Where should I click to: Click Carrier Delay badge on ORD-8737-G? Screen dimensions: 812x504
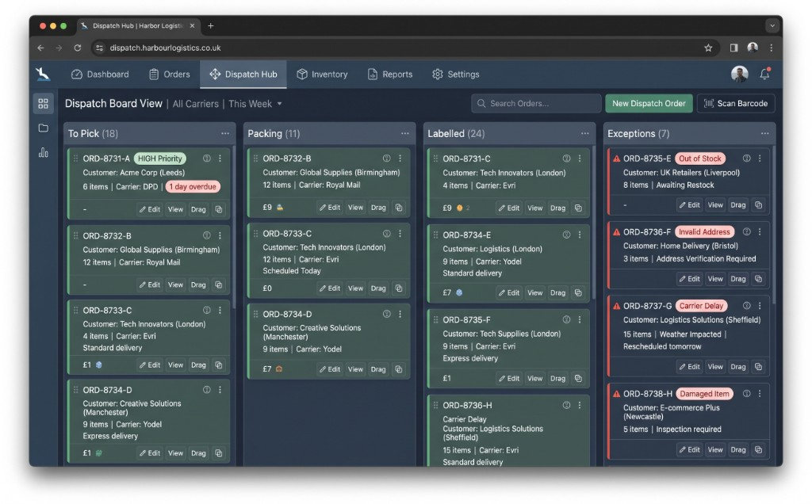point(701,306)
